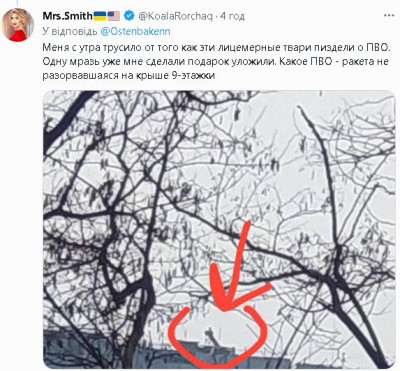Click the US flag emoji

pos(113,15)
